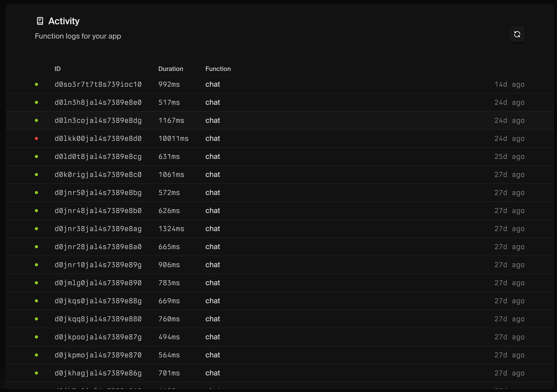Click the Activity log document icon
The image size is (557, 392).
pos(40,21)
